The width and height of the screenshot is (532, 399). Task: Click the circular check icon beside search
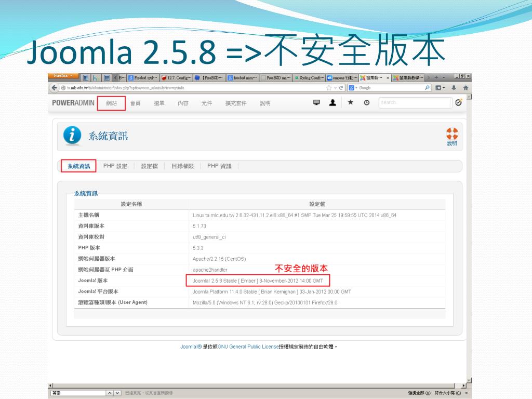(x=459, y=102)
